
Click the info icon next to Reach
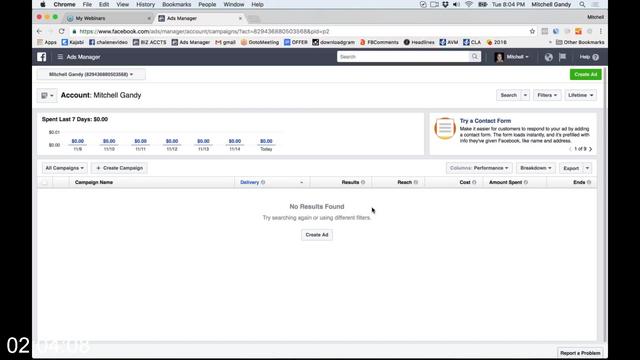coord(416,182)
